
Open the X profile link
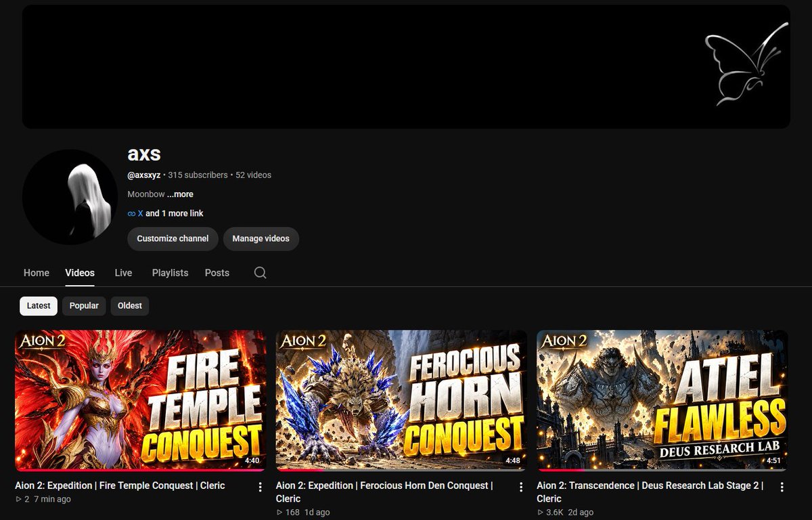coord(141,213)
